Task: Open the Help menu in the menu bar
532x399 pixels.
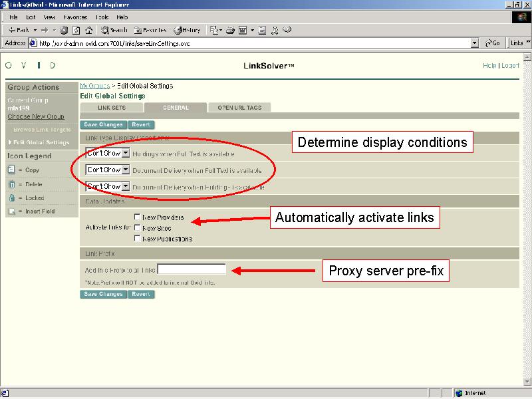Action: (122, 17)
